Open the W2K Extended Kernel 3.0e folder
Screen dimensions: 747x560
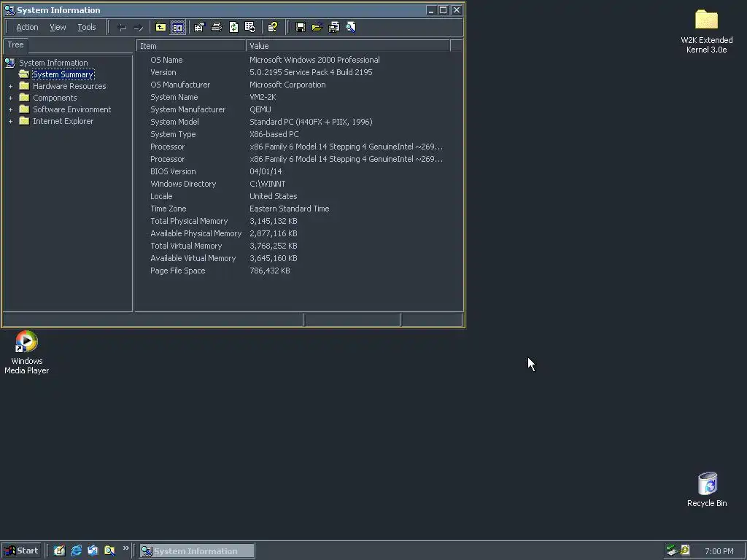[706, 31]
